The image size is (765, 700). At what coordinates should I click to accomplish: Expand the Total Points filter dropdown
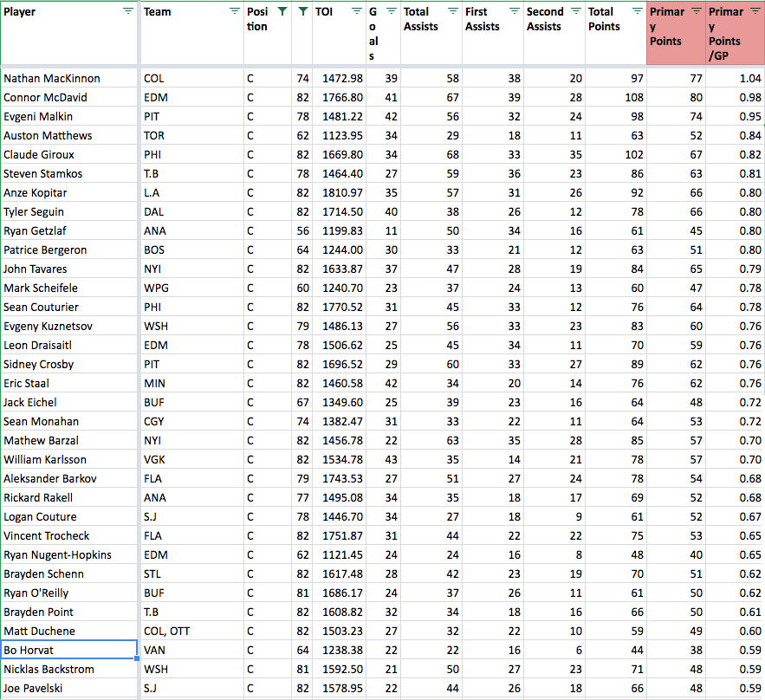click(637, 11)
